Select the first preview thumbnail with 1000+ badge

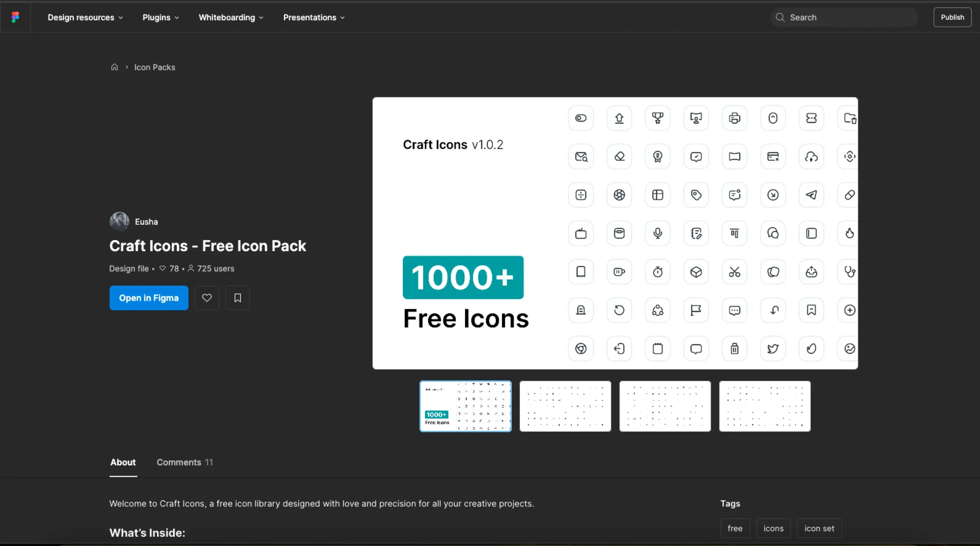(465, 406)
